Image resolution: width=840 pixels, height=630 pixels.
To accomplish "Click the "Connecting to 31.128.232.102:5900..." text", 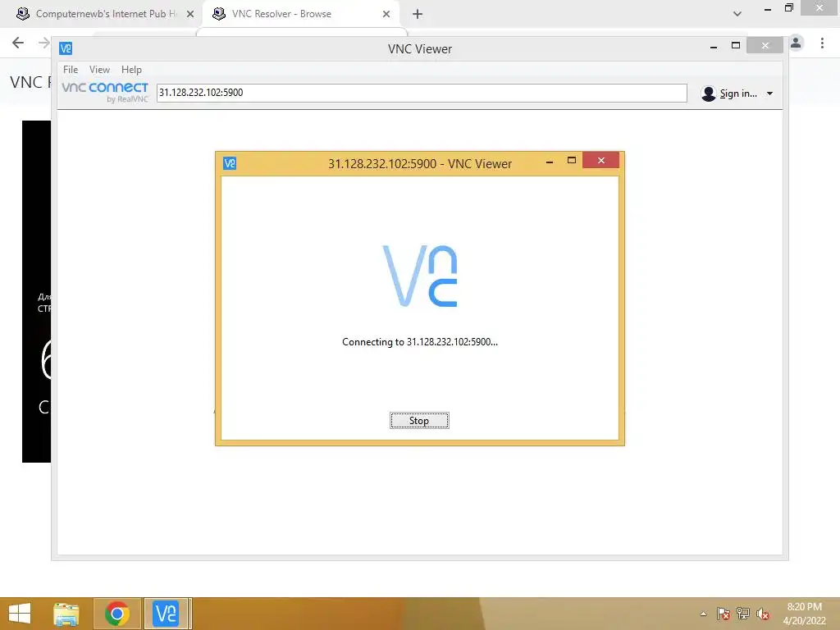I will point(419,342).
